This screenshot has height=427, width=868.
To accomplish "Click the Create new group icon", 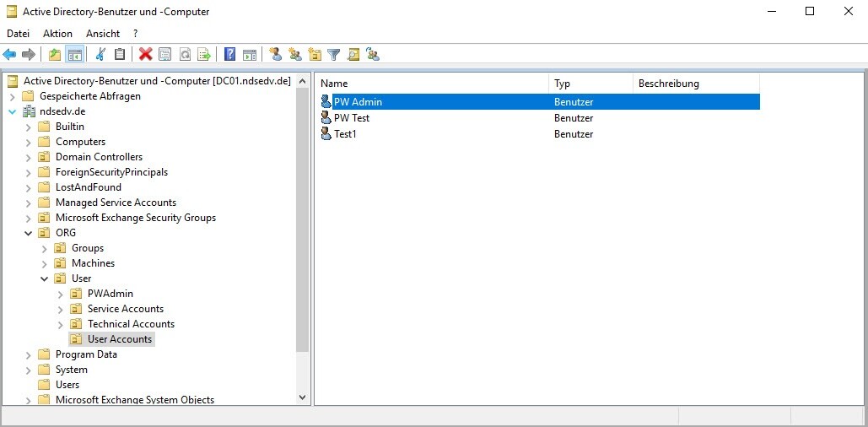I will tap(294, 55).
